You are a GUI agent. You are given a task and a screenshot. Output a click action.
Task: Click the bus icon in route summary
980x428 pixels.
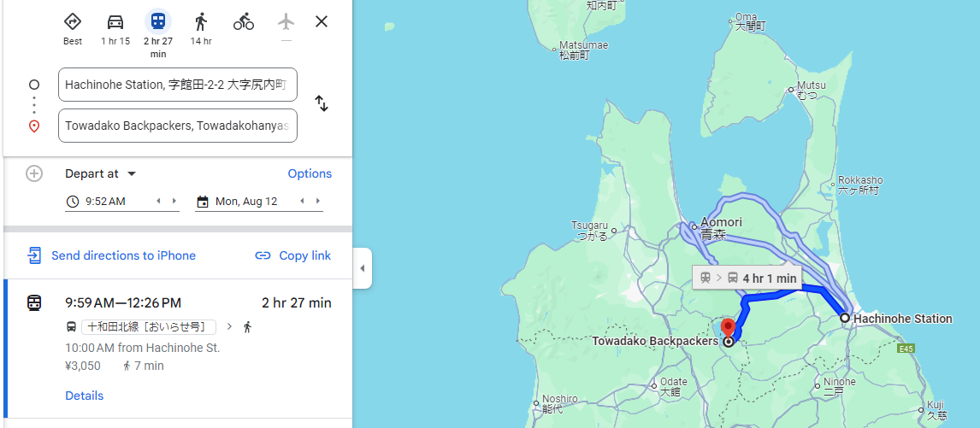71,327
